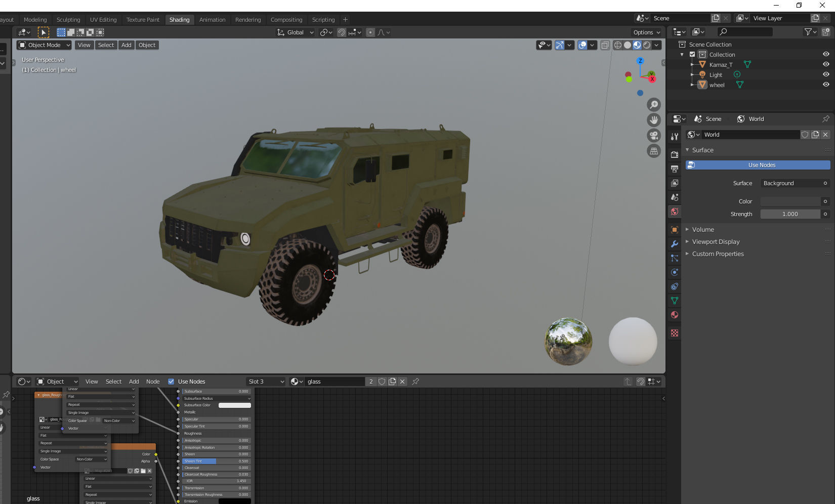The image size is (835, 504).
Task: Expand the Volume panel
Action: point(703,230)
